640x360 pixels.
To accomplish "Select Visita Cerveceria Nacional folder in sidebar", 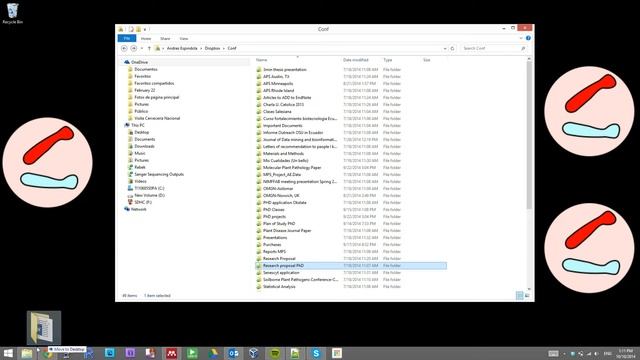I will 157,118.
